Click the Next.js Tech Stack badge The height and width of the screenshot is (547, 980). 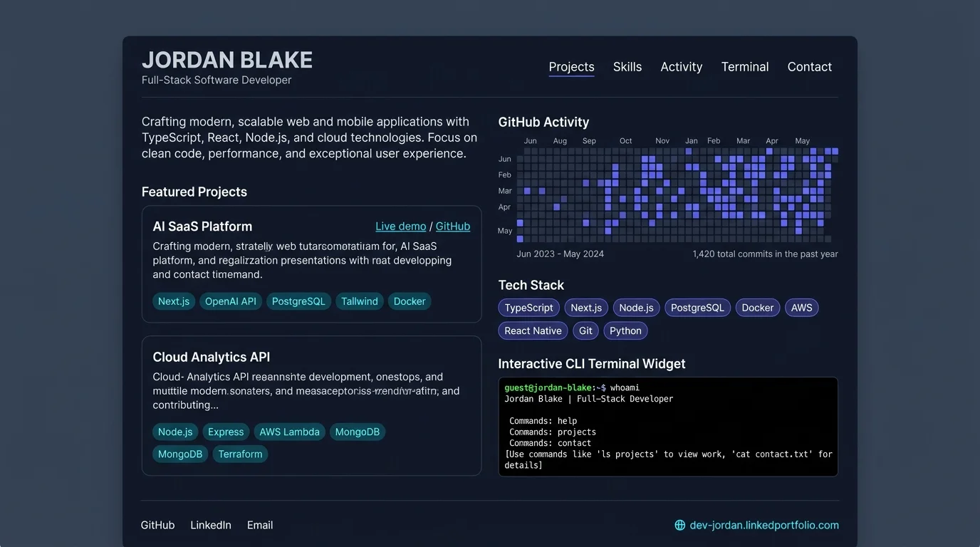tap(586, 308)
